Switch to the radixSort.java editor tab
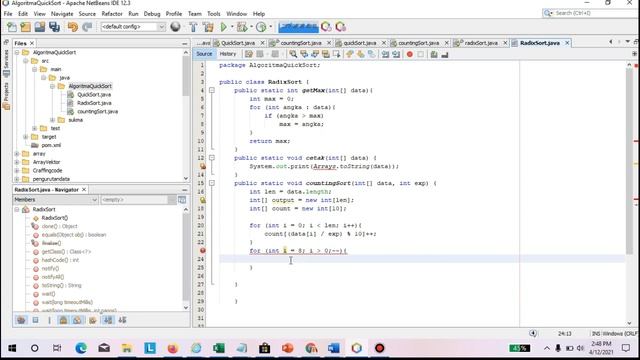640x360 pixels. (481, 43)
